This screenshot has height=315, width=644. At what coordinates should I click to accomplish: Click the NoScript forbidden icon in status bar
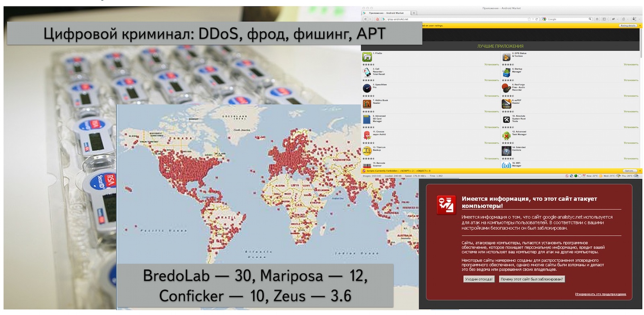[x=567, y=176]
